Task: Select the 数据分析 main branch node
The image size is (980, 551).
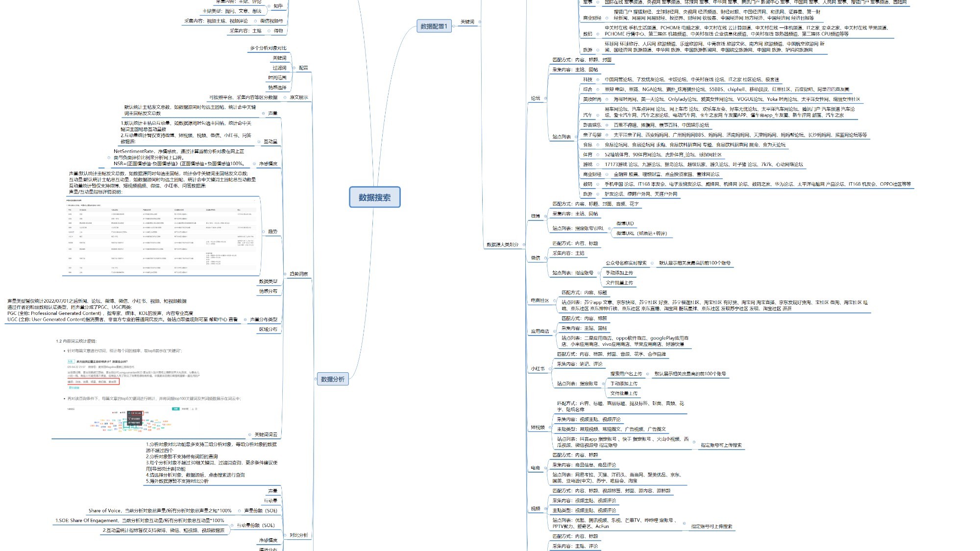Action: [x=333, y=379]
